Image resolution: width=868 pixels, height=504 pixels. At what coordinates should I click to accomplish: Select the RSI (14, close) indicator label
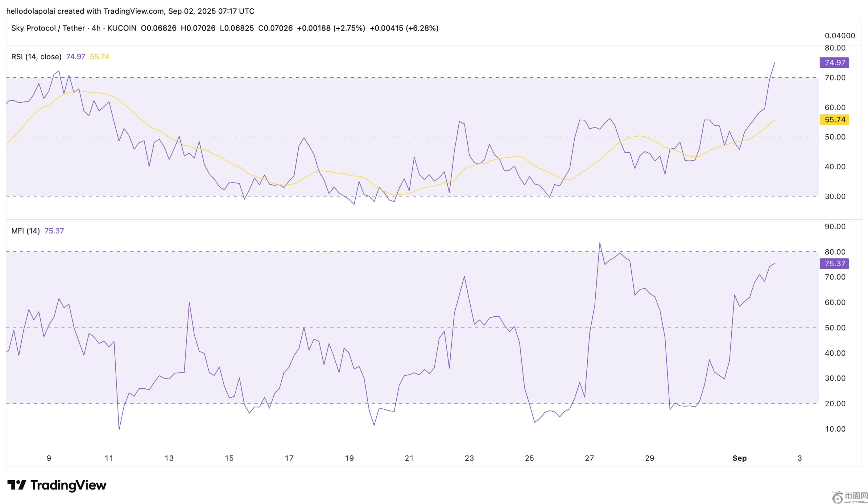36,57
